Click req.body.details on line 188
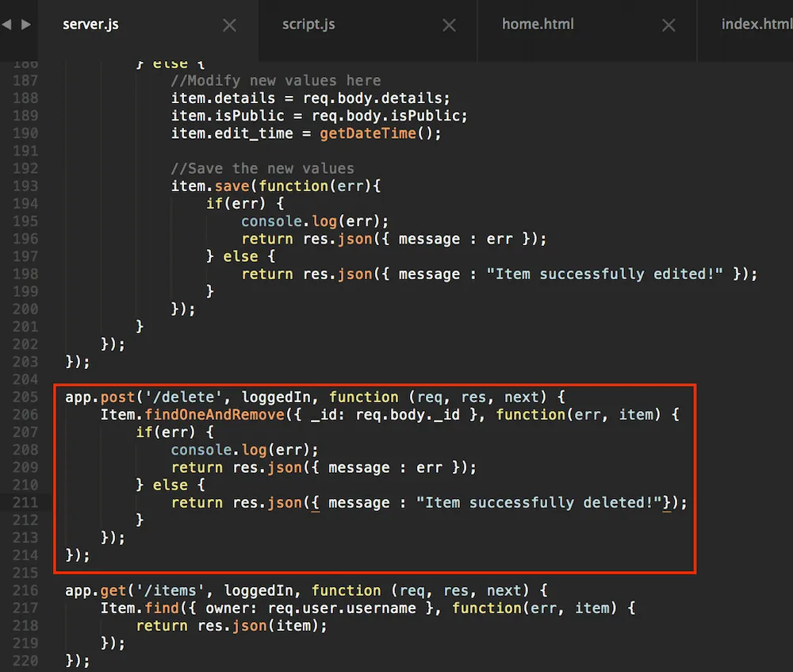The width and height of the screenshot is (793, 672). coord(372,98)
